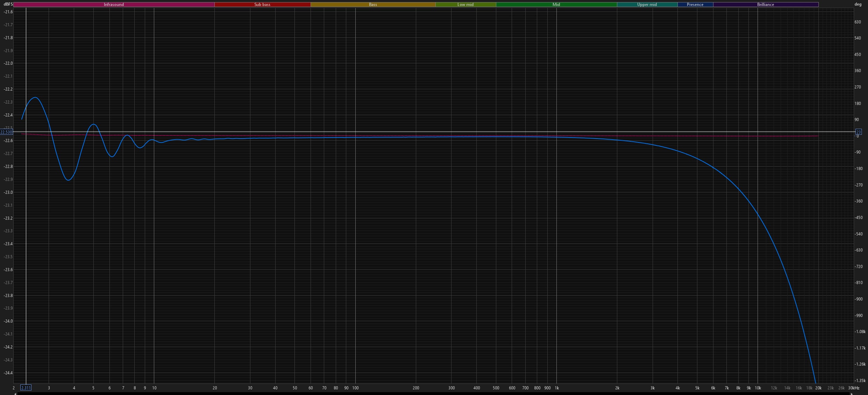Click the 1k frequency axis tick label

click(557, 388)
